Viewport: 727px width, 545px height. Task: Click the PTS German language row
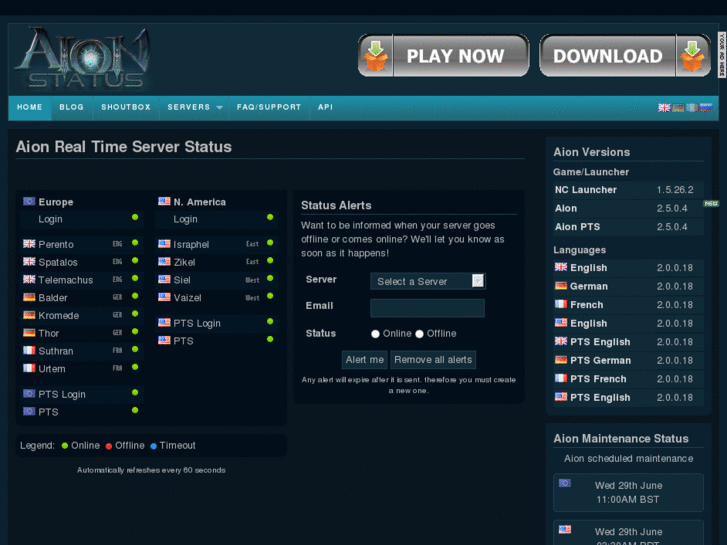click(628, 360)
